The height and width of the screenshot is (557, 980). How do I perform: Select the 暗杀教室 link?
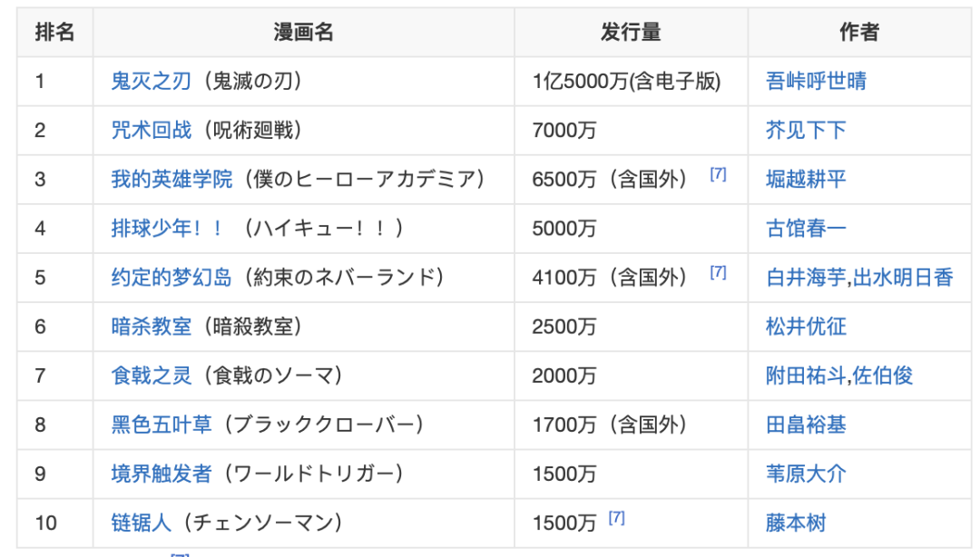(151, 327)
